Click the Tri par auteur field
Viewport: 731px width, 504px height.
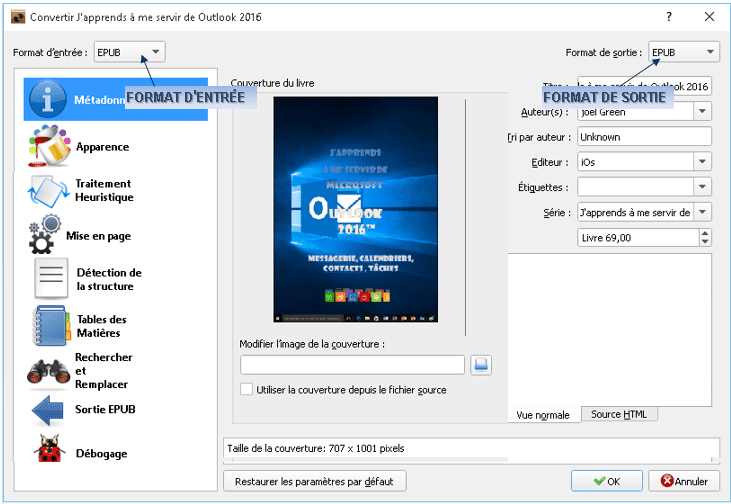coord(644,137)
